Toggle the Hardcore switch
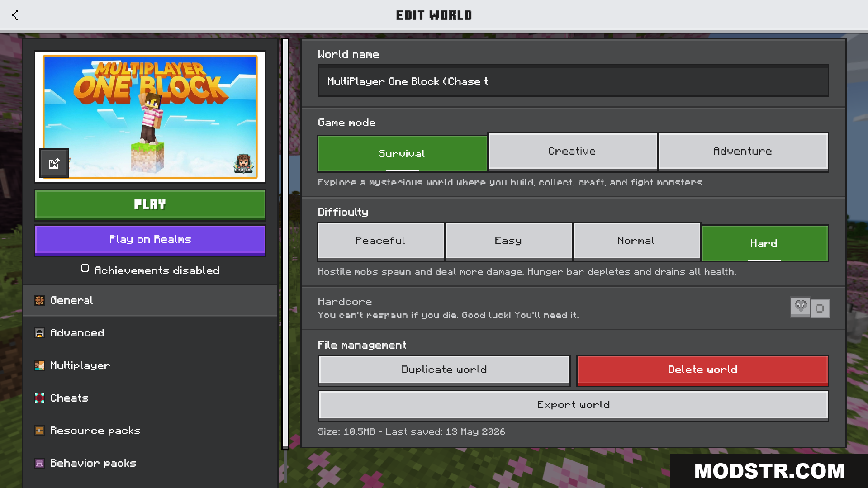The image size is (868, 488). [810, 308]
